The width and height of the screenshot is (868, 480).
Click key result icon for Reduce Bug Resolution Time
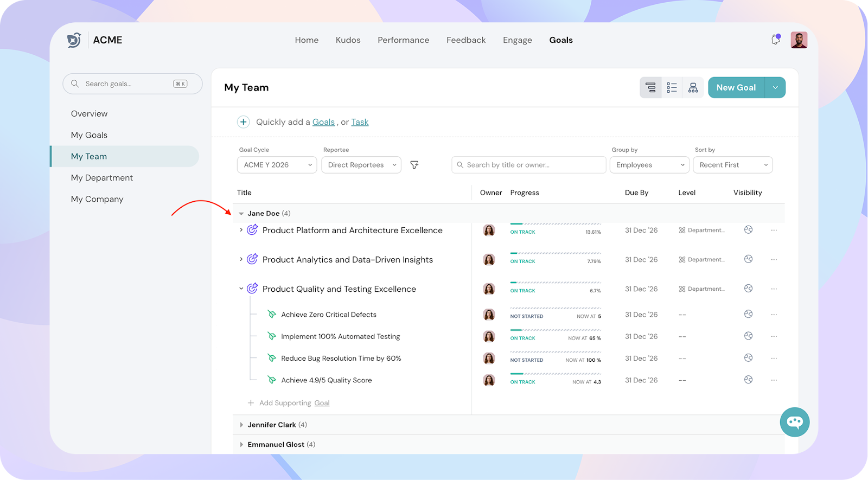[x=272, y=358]
